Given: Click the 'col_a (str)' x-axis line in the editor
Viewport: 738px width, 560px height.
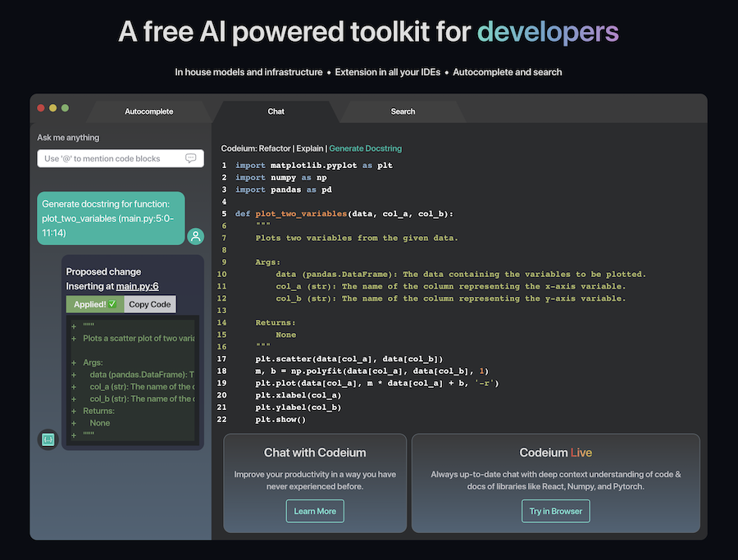Looking at the screenshot, I should pyautogui.click(x=451, y=287).
